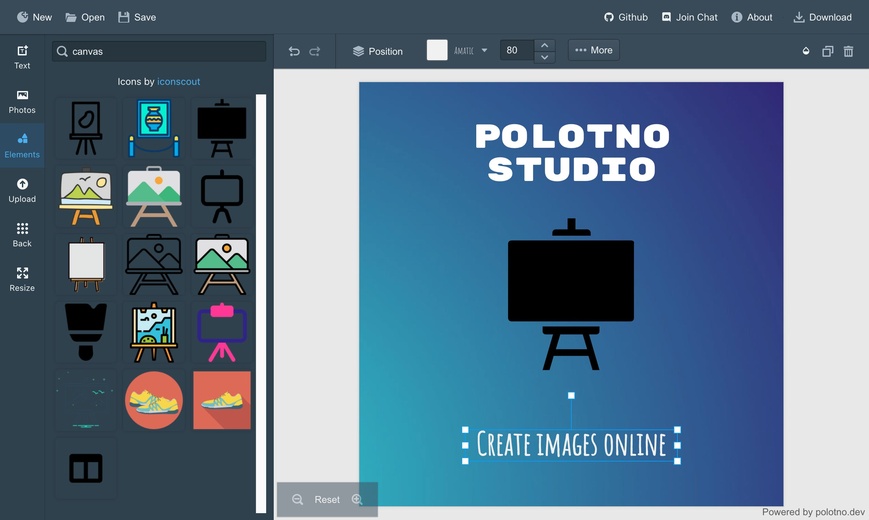Click the undo arrow icon
This screenshot has height=520, width=869.
(294, 51)
